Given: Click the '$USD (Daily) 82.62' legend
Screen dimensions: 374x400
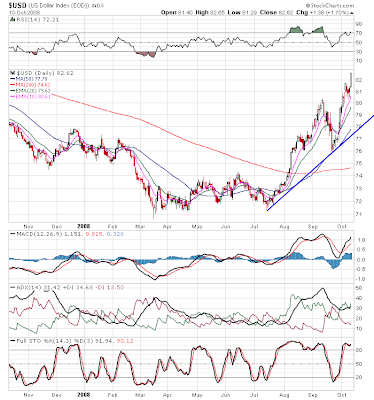Looking at the screenshot, I should [45, 73].
